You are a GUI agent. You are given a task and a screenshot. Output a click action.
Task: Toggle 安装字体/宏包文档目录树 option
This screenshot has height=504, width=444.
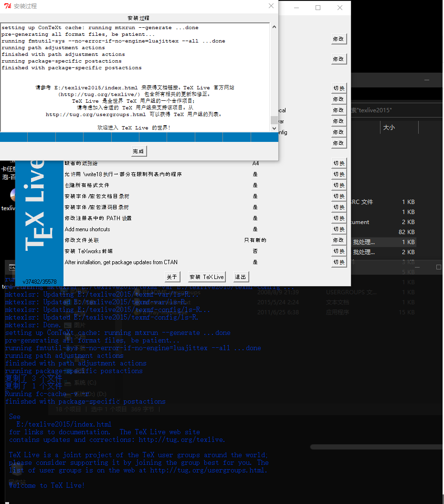coord(338,196)
